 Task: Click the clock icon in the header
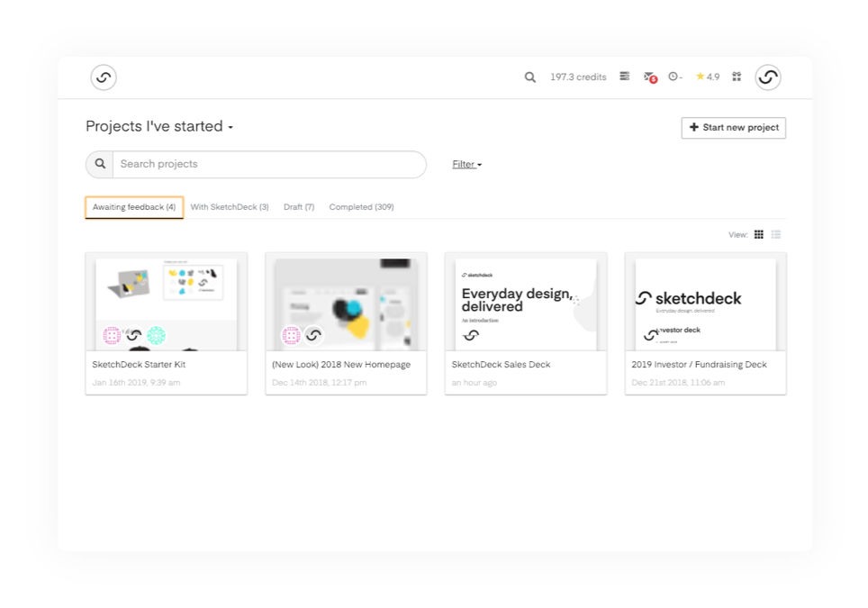673,77
